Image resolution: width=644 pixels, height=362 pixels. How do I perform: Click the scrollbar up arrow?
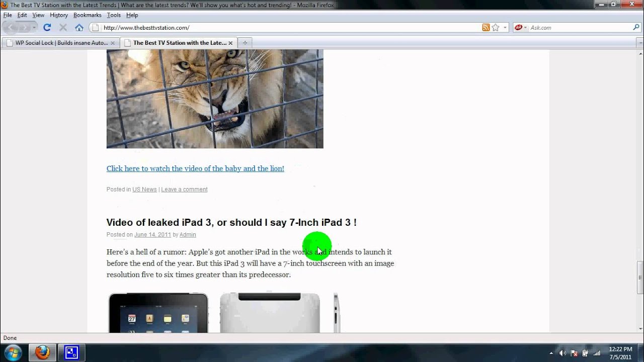click(640, 53)
